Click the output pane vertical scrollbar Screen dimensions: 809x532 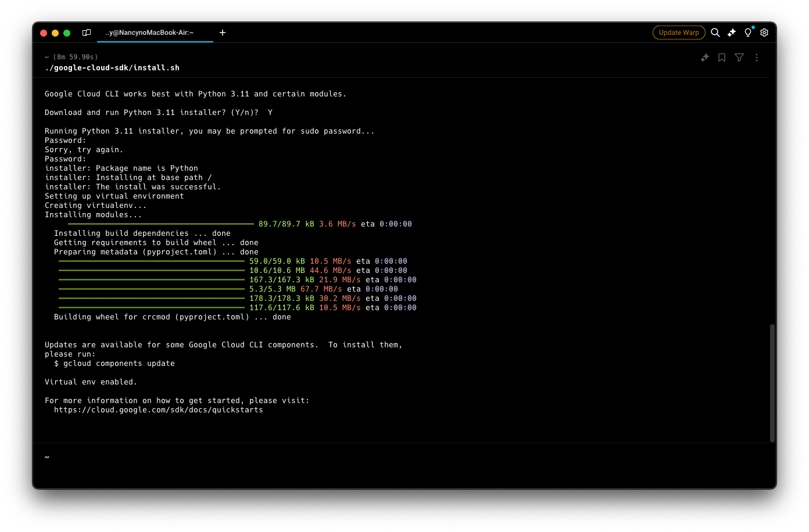tap(772, 383)
